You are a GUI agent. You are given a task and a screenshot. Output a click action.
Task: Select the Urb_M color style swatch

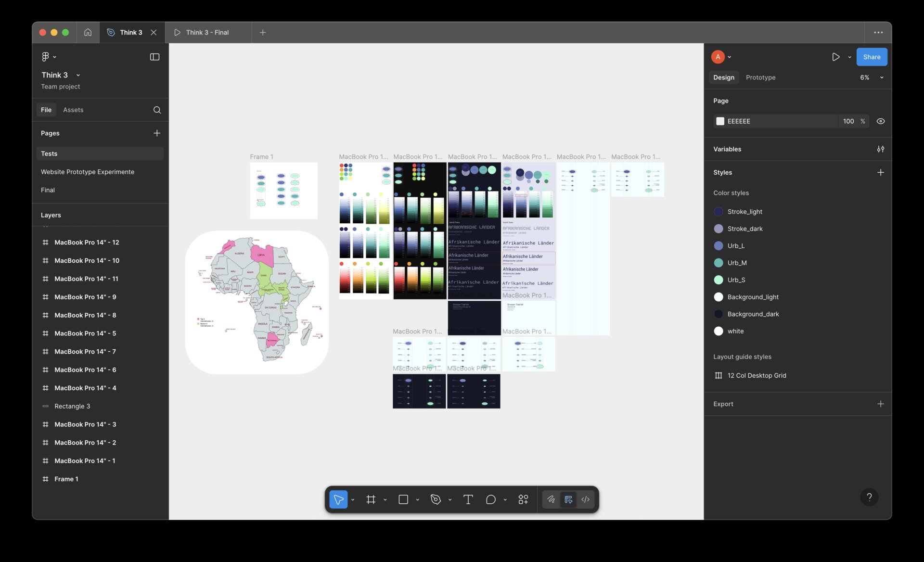tap(718, 263)
